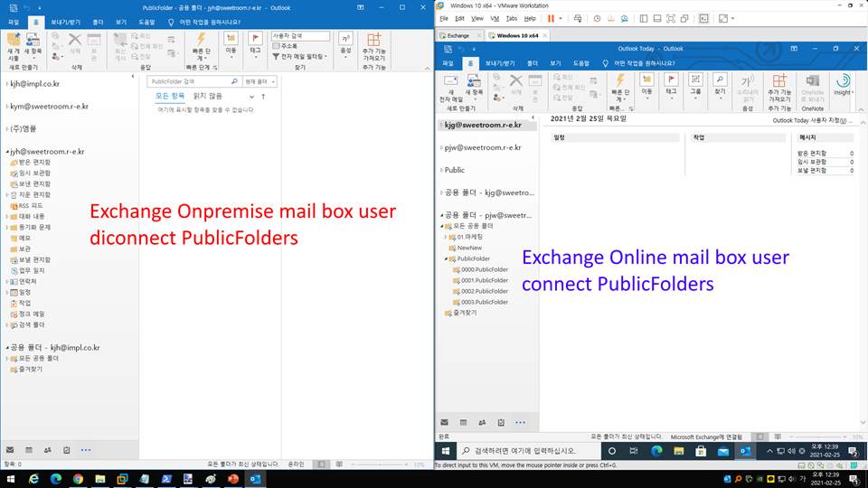The image size is (868, 488).
Task: Click Mail navigation icon in left Outlook
Action: (10, 450)
